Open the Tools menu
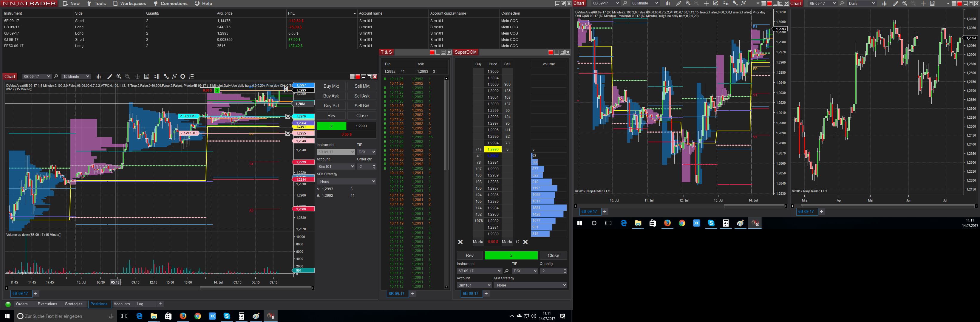980x322 pixels. click(x=97, y=3)
